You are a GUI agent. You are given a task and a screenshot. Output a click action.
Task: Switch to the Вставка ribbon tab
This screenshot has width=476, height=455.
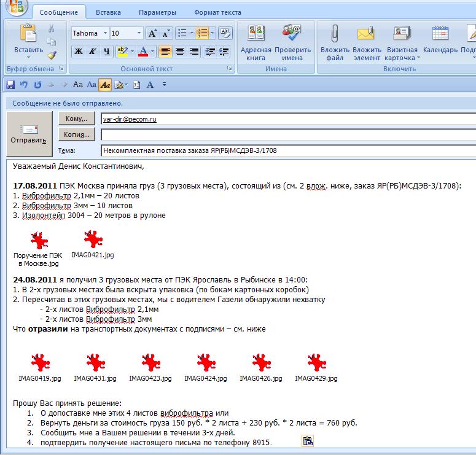[x=108, y=12]
